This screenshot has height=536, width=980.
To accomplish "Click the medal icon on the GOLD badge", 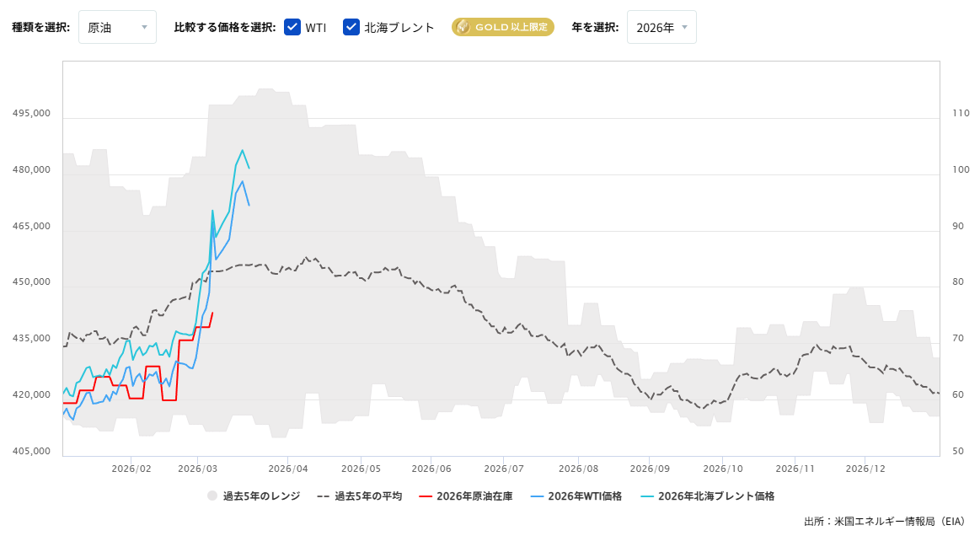I will (463, 26).
